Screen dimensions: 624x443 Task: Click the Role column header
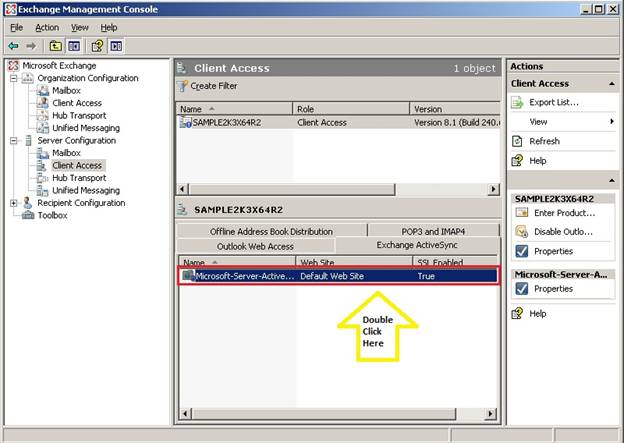(351, 109)
